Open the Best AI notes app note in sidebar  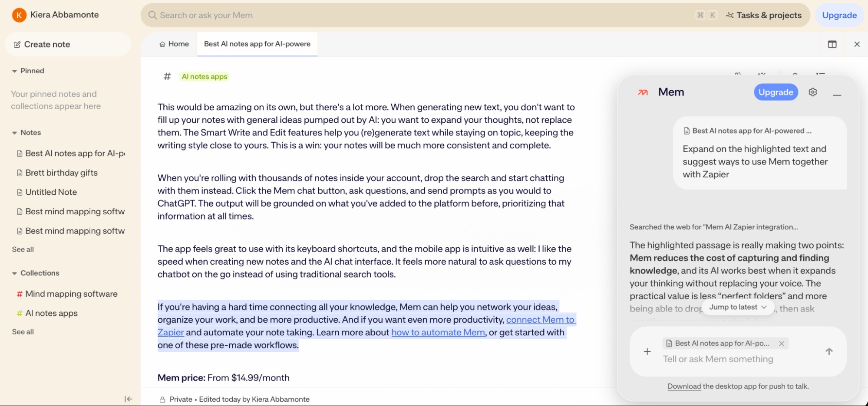click(71, 153)
